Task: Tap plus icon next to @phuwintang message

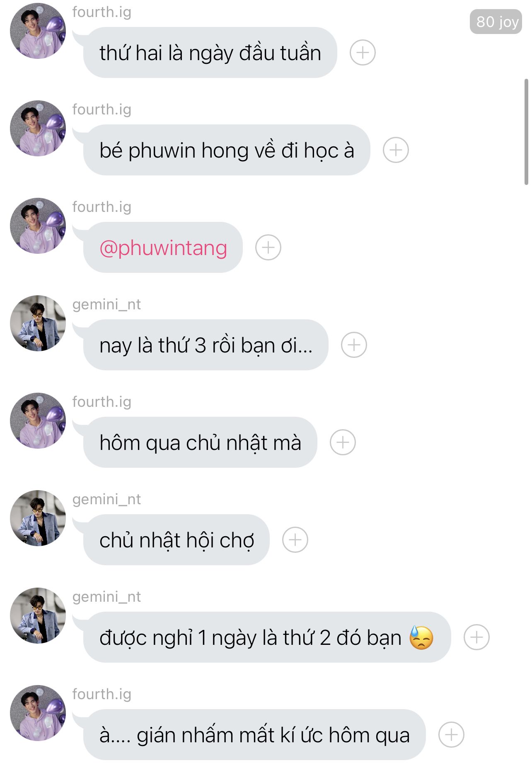Action: point(268,248)
